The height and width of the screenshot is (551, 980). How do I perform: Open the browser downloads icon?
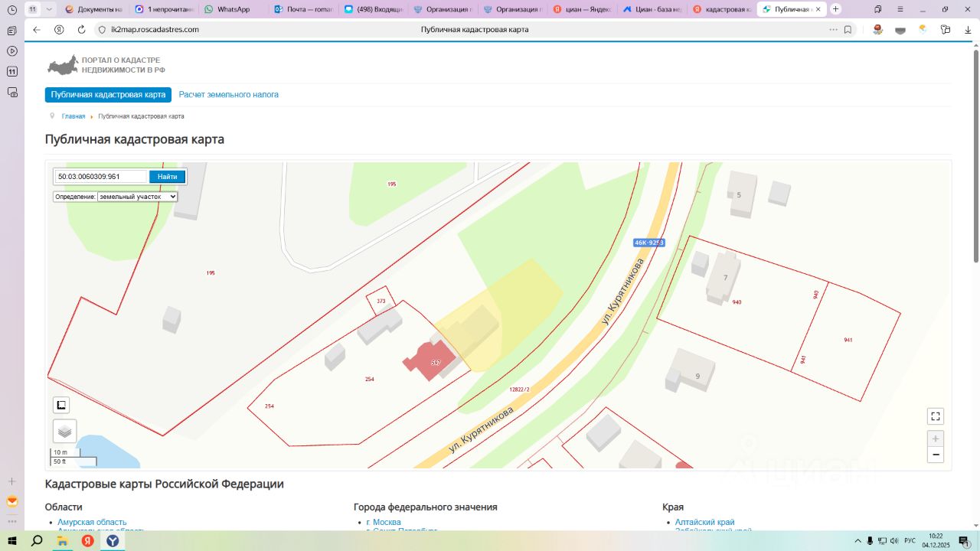click(968, 30)
